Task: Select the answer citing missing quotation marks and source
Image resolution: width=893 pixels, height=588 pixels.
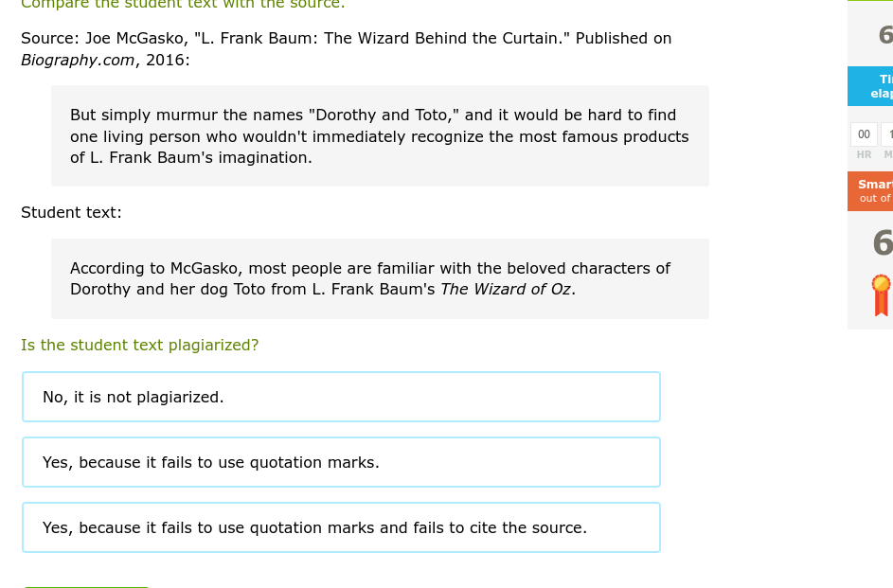Action: [341, 527]
